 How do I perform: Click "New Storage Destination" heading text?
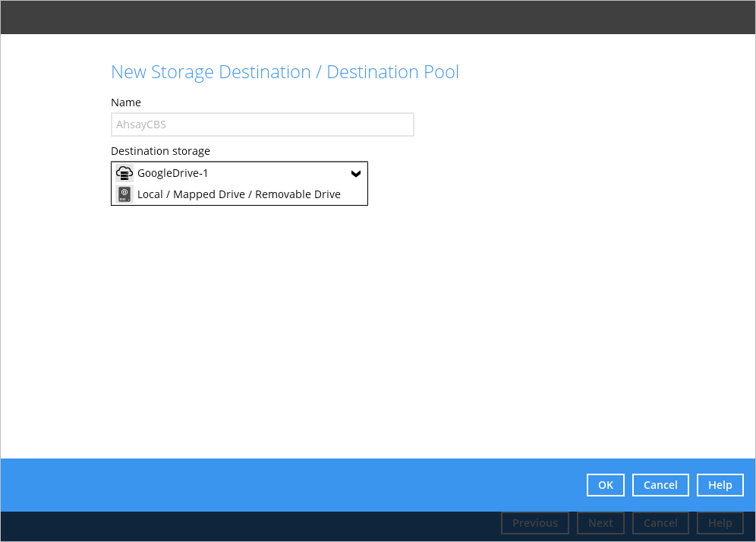pyautogui.click(x=210, y=72)
